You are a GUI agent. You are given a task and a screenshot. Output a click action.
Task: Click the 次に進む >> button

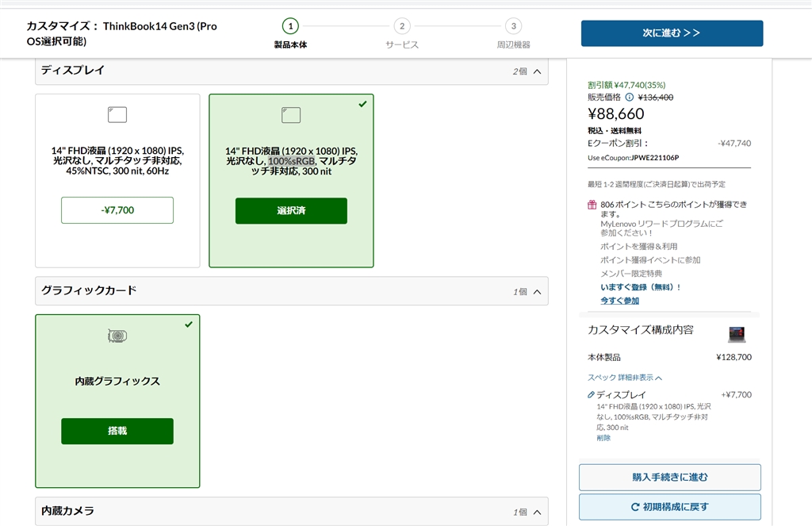(672, 33)
